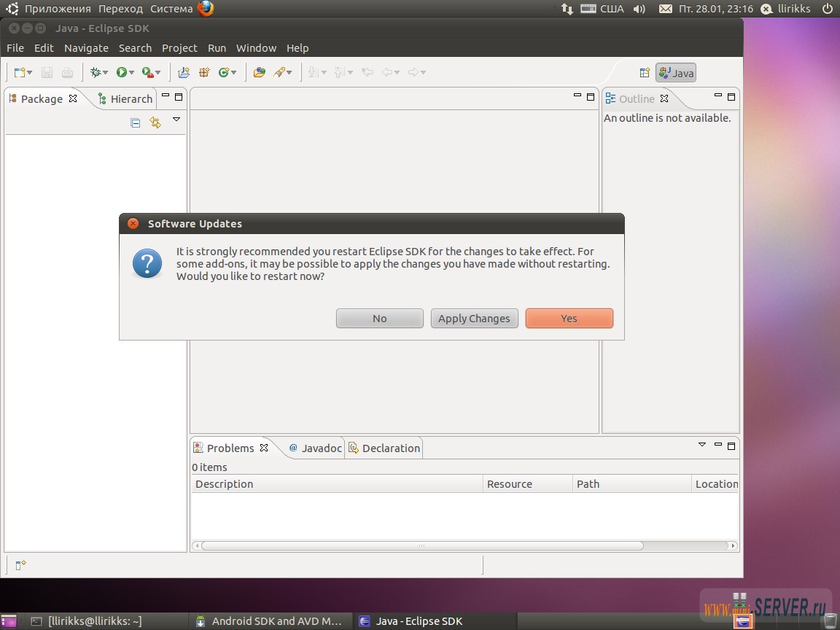
Task: Launch Firefox from the top panel
Action: click(206, 9)
